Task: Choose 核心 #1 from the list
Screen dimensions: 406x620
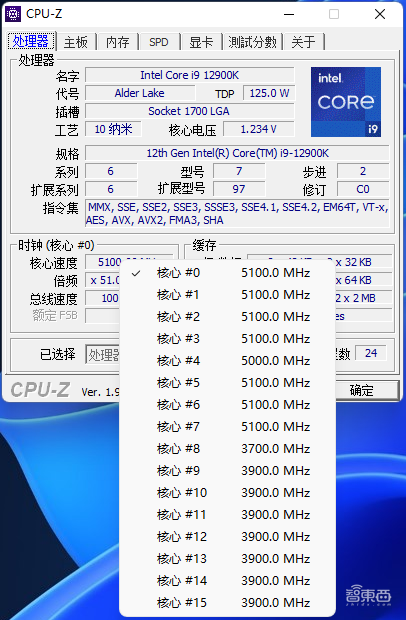Action: tap(227, 295)
